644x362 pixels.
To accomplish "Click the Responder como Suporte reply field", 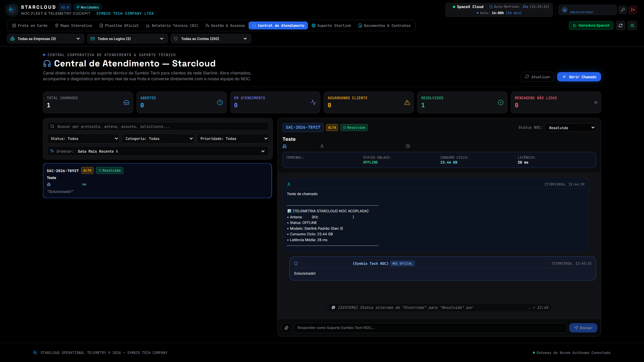I will pos(430,328).
